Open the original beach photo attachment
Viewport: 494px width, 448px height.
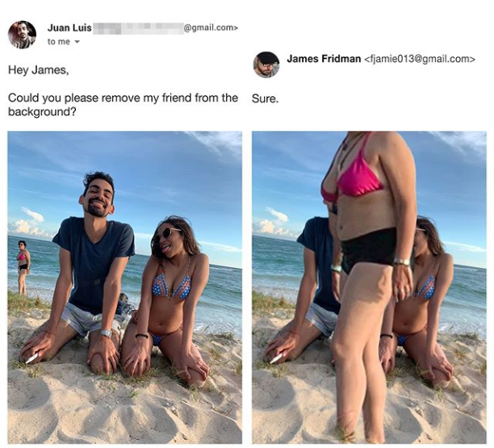(x=125, y=287)
